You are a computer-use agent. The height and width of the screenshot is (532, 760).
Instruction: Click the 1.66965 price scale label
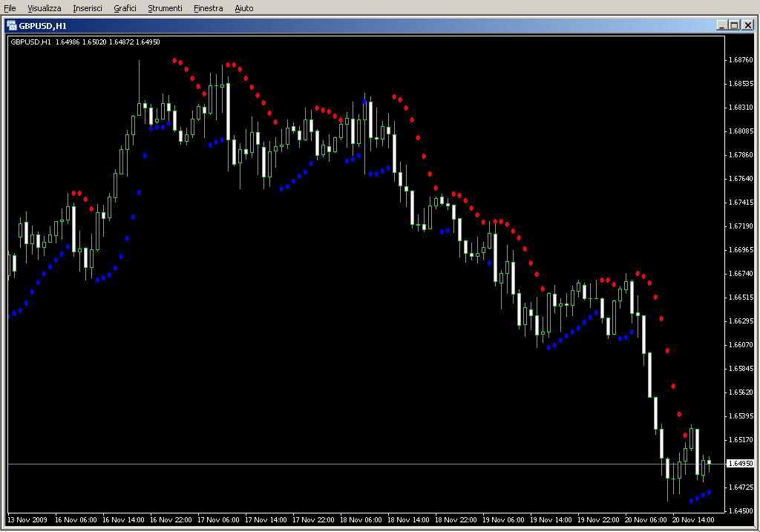tap(741, 250)
